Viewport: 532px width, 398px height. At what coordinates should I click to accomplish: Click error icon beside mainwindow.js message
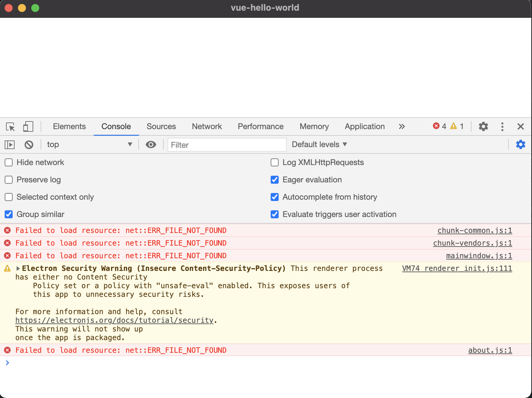[x=7, y=256]
